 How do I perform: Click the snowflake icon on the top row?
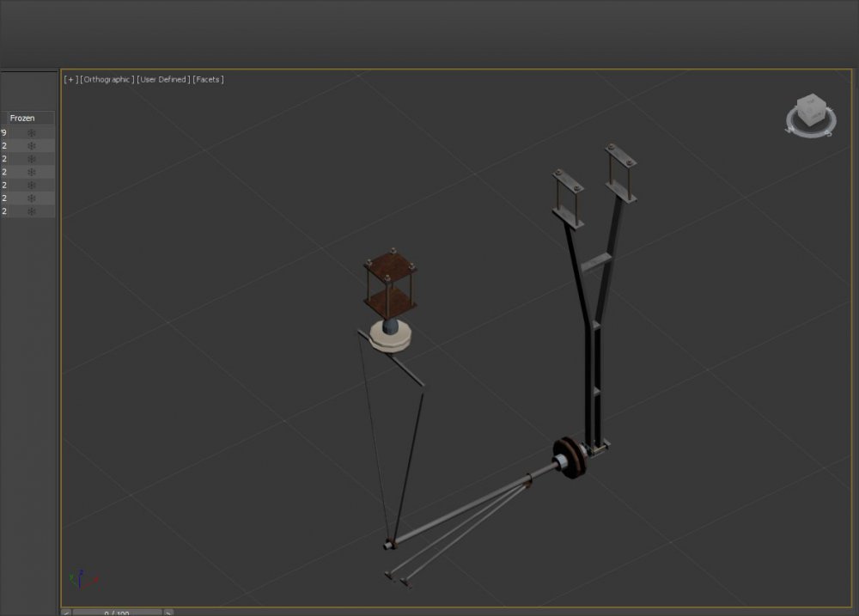coord(32,132)
